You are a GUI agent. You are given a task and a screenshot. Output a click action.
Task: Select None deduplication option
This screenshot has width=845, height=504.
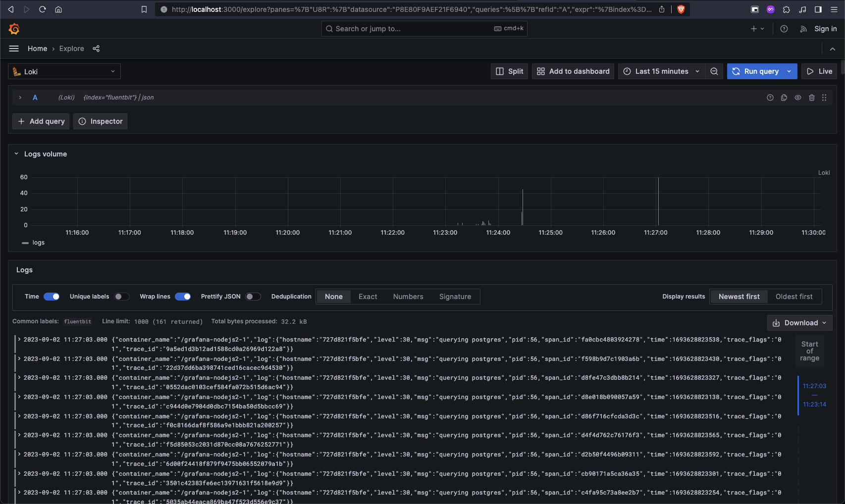point(334,297)
